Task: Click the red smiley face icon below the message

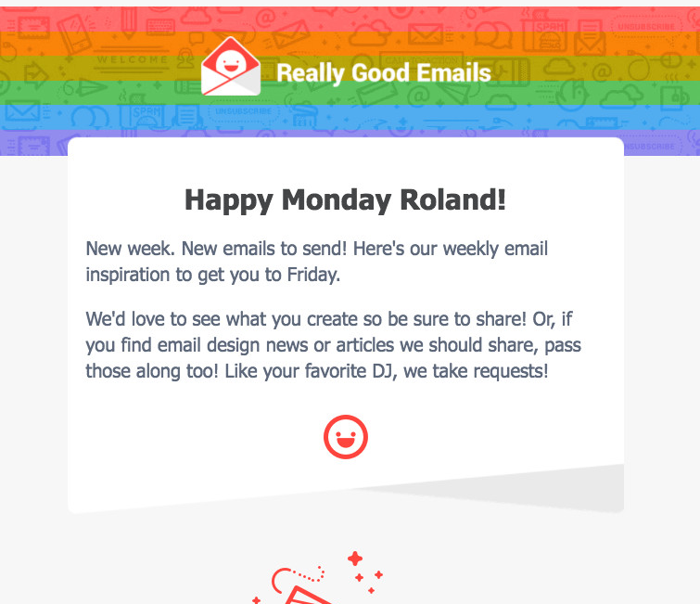Action: coord(346,437)
